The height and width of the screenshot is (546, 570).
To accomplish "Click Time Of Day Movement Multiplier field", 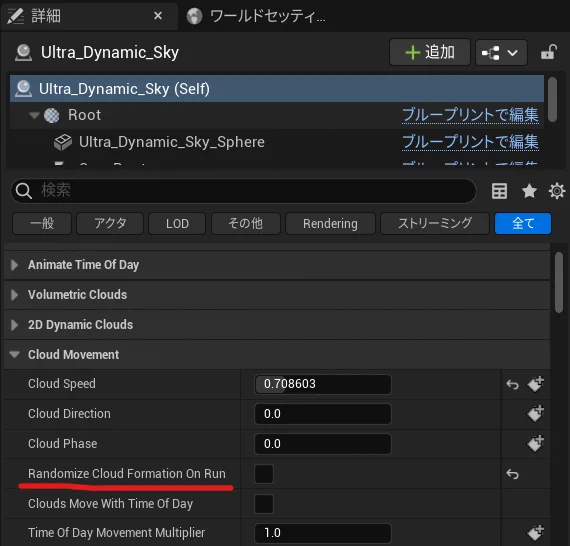I will 323,533.
